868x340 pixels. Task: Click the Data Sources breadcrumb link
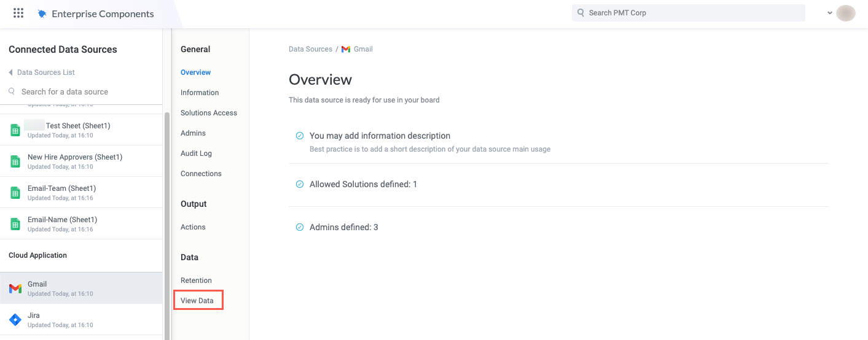pyautogui.click(x=310, y=49)
